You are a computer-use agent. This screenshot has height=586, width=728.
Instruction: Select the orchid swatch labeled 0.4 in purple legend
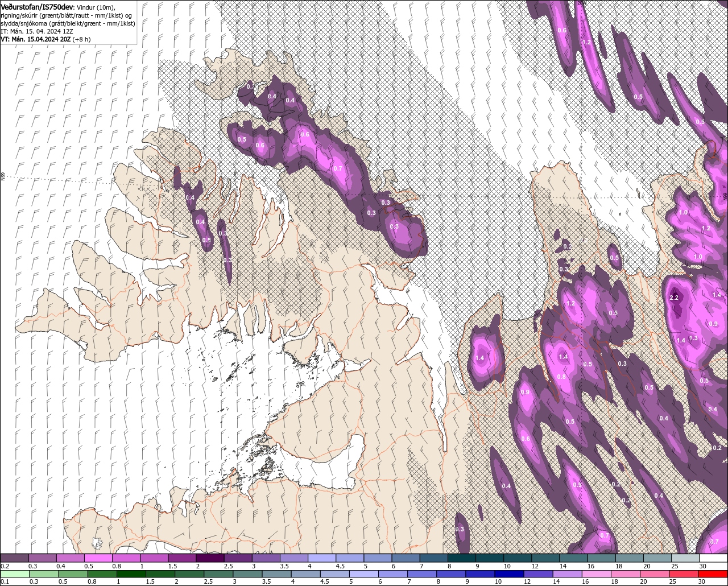[x=70, y=558]
